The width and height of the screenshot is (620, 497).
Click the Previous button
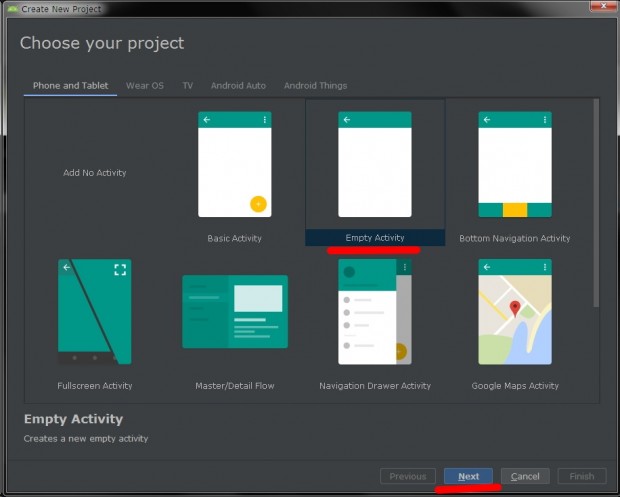tap(407, 477)
